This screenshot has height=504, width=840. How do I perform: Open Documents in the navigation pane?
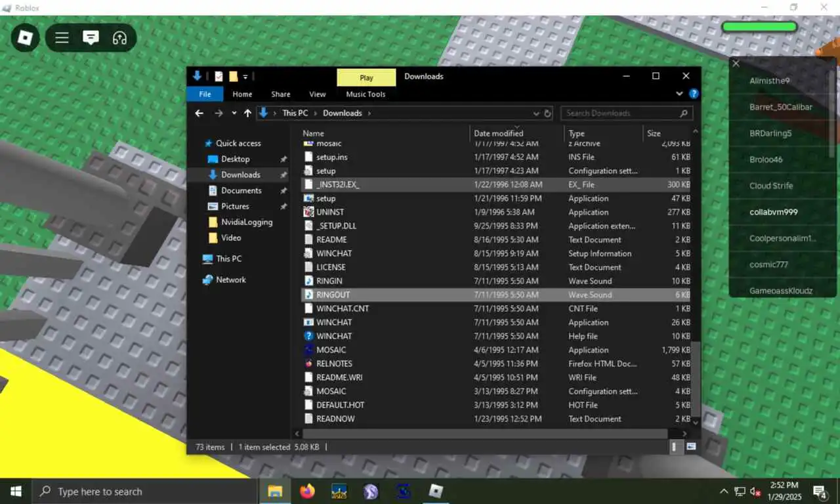[x=241, y=190]
